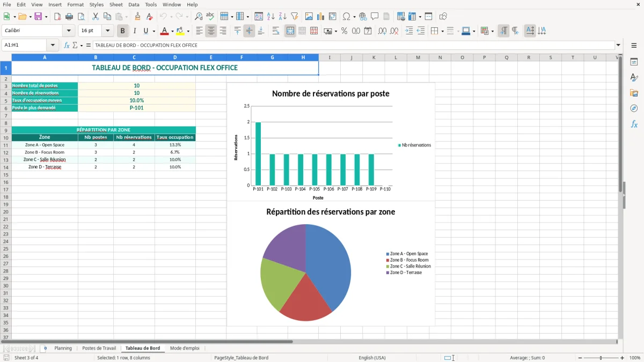Click the Average; Sum status field

click(527, 358)
